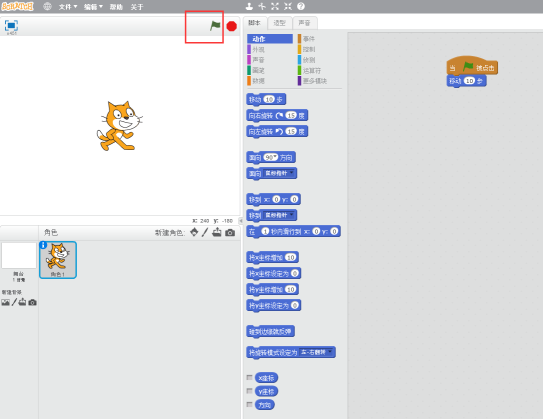Open the 面向 鼠标指针 dropdown
Image resolution: width=543 pixels, height=419 pixels.
click(279, 173)
